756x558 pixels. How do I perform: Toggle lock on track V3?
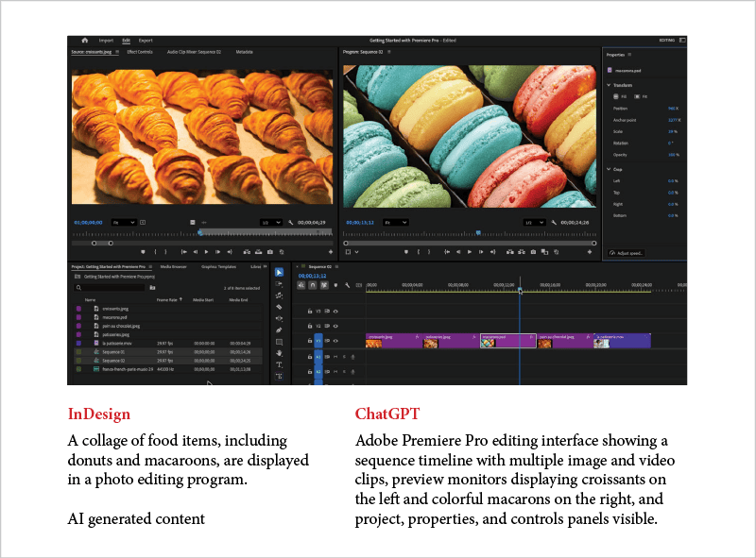coord(310,311)
